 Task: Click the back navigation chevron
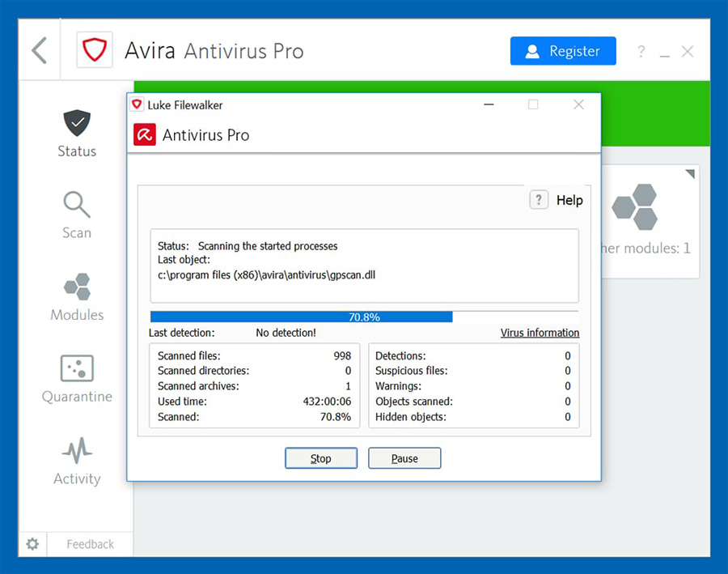click(39, 49)
